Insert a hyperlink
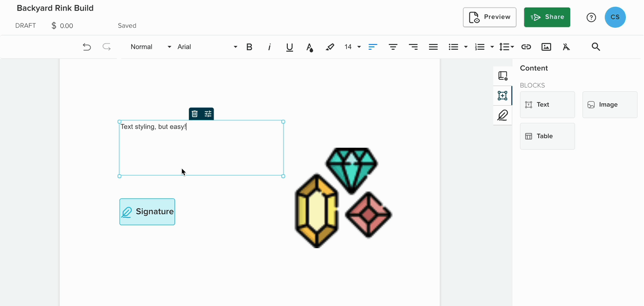The width and height of the screenshot is (644, 306). click(x=526, y=47)
